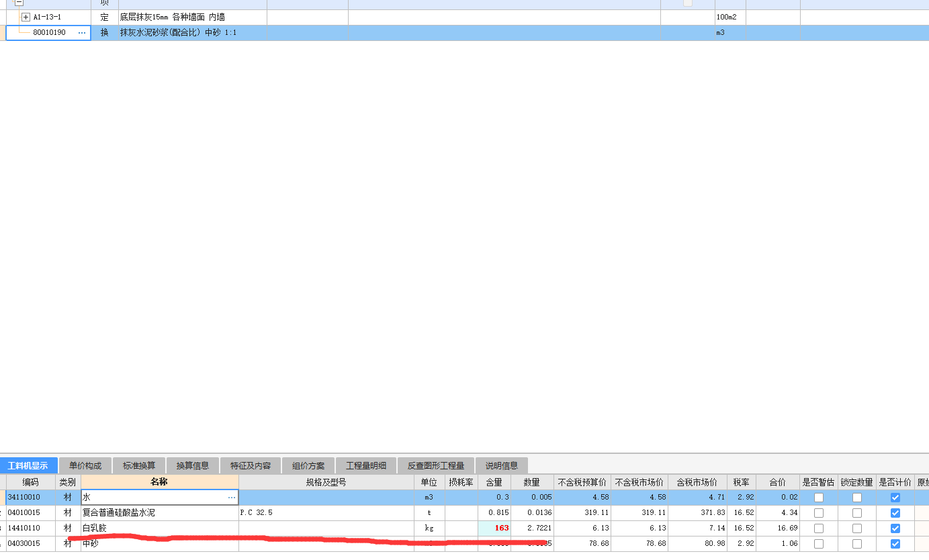Select code 04010015 in the material table
This screenshot has width=929, height=560.
click(31, 513)
